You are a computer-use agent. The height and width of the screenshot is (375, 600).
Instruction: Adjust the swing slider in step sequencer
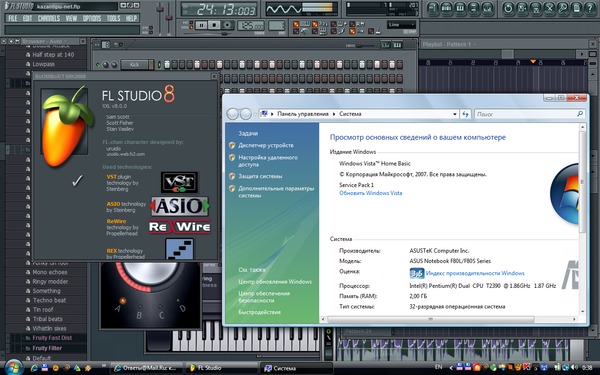pyautogui.click(x=360, y=46)
